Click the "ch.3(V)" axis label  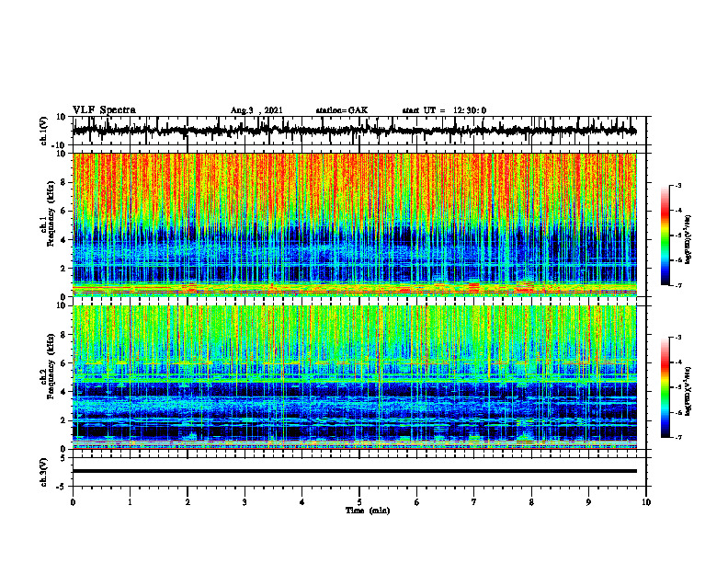tap(43, 472)
